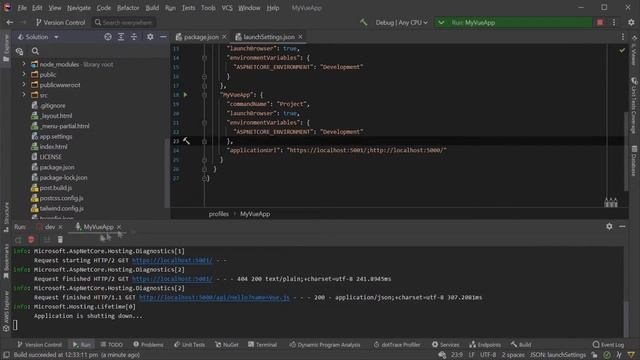Click the Search everywhere field
The width and height of the screenshot is (640, 360).
tap(123, 22)
